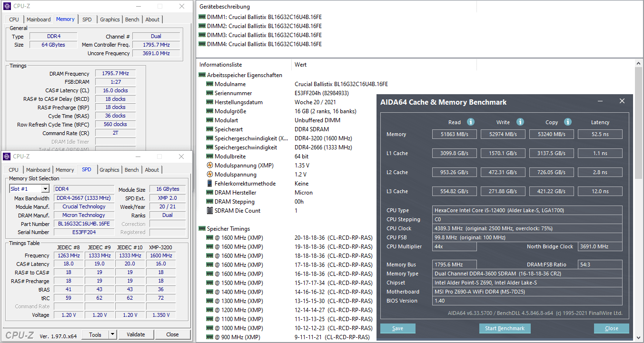Open Graphics tab in lower CPU-Z window

(x=109, y=170)
